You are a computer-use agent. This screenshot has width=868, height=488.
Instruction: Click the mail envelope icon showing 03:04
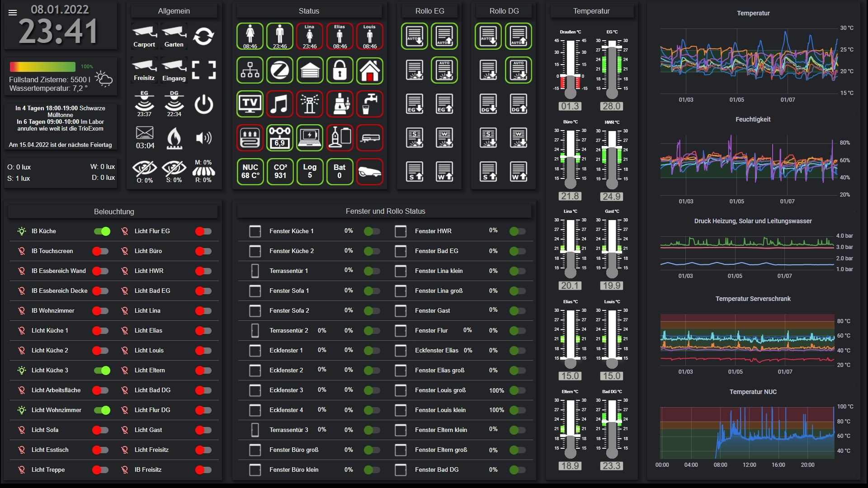(x=145, y=138)
